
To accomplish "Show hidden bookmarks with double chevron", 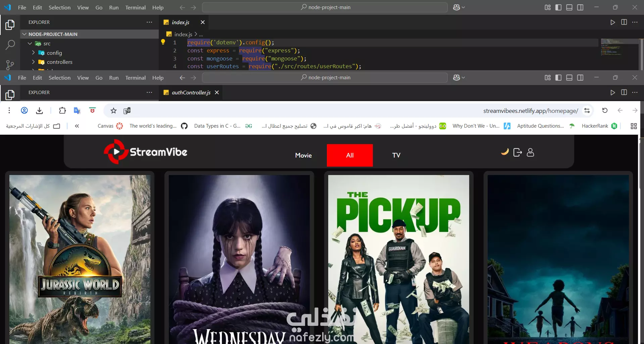I will [x=77, y=126].
